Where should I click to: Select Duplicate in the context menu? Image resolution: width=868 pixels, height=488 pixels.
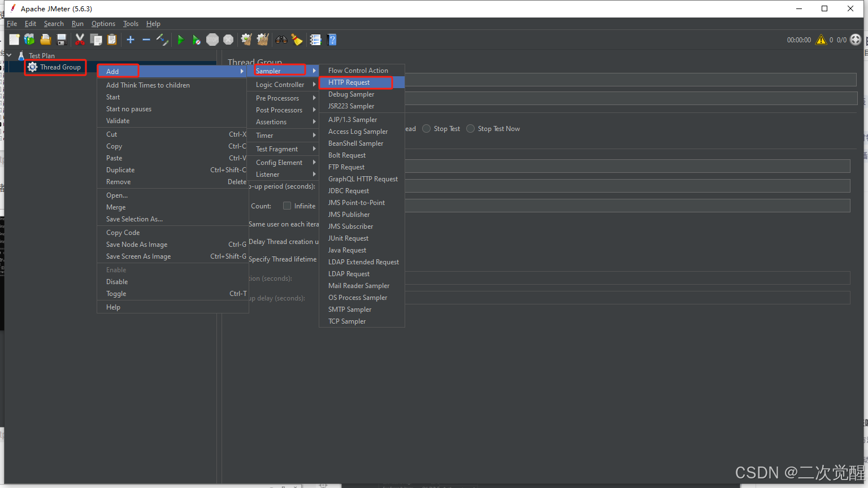172,170
